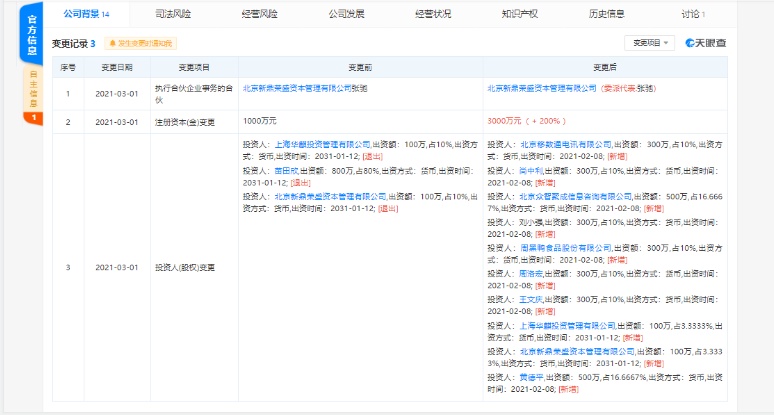Switch to the 司法风险 tab
774x415 pixels.
pos(174,14)
